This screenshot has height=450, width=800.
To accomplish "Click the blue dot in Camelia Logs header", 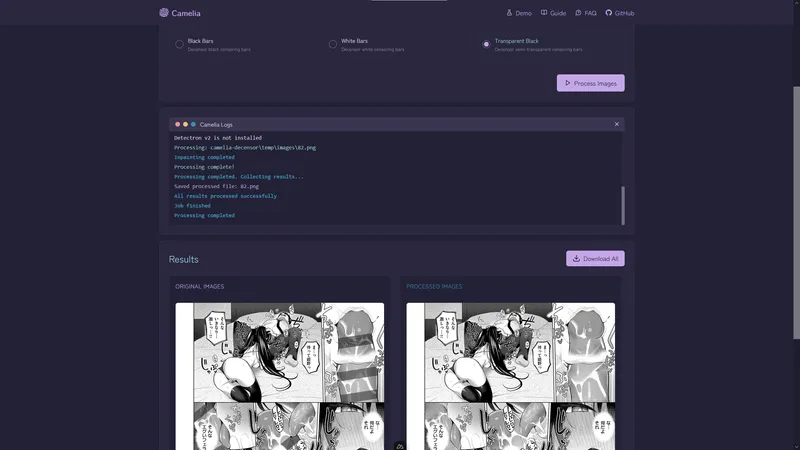I will tap(193, 124).
